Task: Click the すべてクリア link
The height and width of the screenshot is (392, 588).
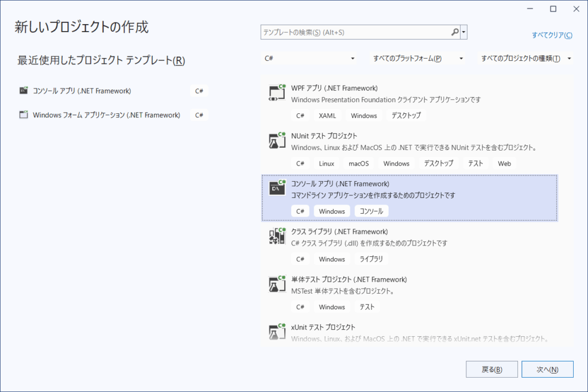Action: 552,35
